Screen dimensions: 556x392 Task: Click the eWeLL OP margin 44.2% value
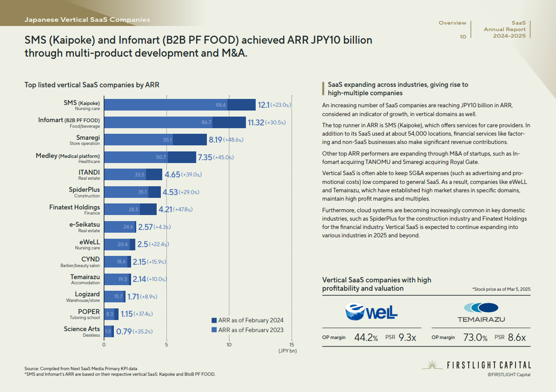[366, 338]
